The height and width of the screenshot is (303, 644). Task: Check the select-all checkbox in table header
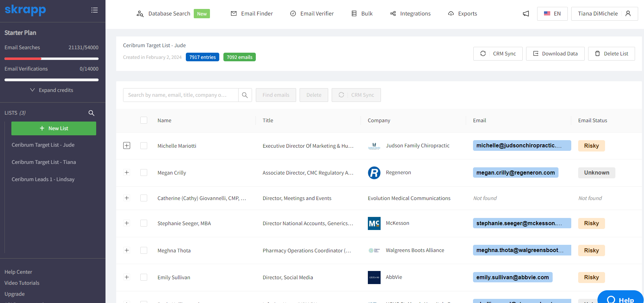144,120
